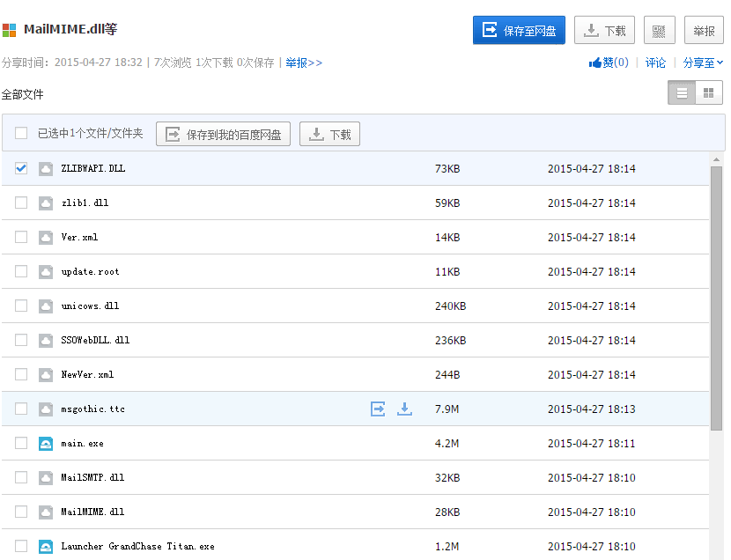Uncheck the ZLIBWAPI.DLL checkbox

pyautogui.click(x=21, y=168)
